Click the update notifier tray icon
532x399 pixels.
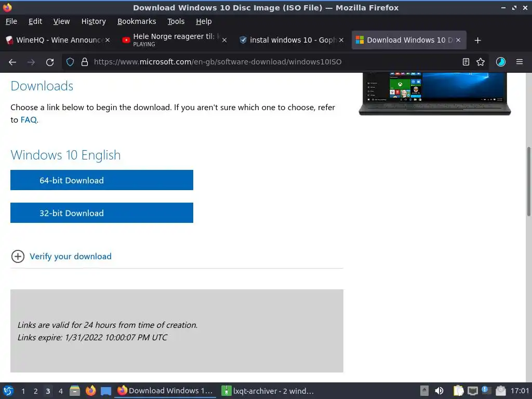click(x=486, y=391)
